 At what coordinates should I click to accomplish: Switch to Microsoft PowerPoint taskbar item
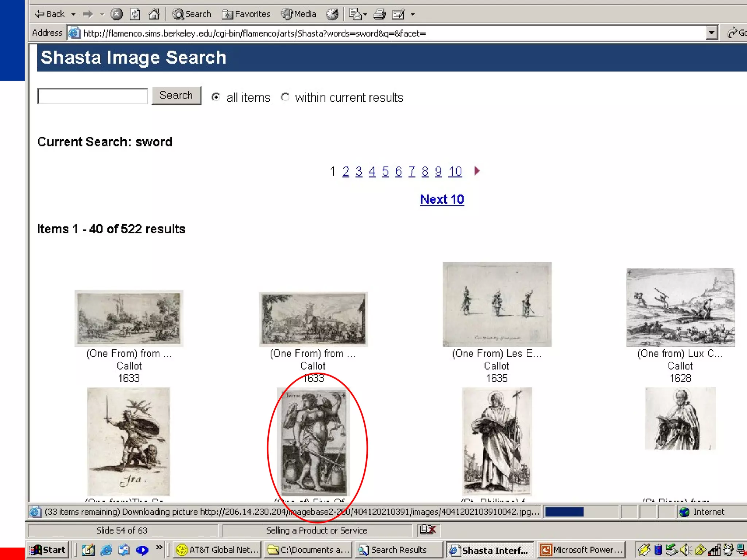[x=582, y=549]
